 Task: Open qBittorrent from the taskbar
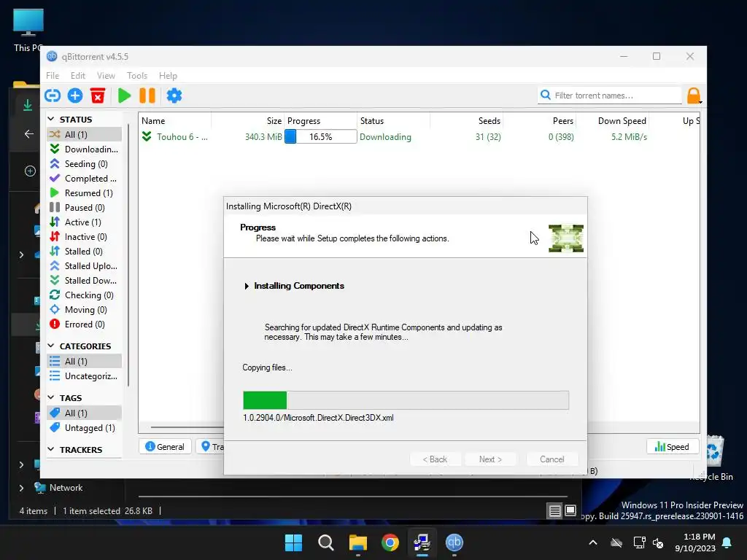(x=454, y=542)
